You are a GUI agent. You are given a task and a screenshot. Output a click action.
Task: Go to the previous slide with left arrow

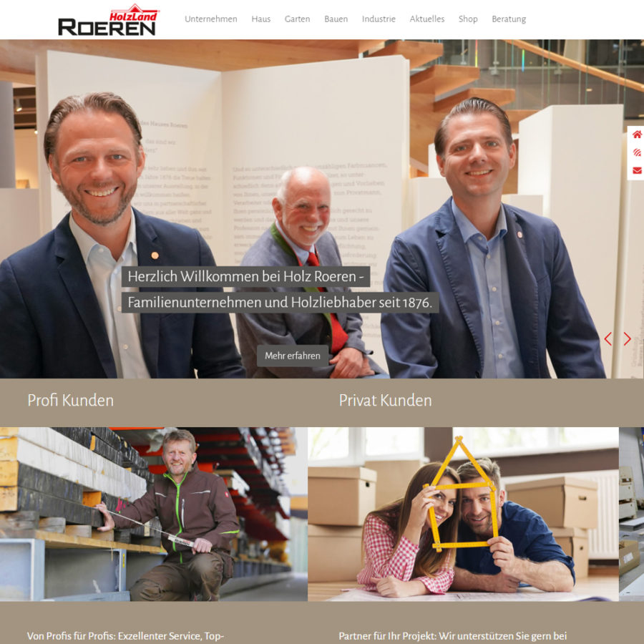(x=608, y=339)
